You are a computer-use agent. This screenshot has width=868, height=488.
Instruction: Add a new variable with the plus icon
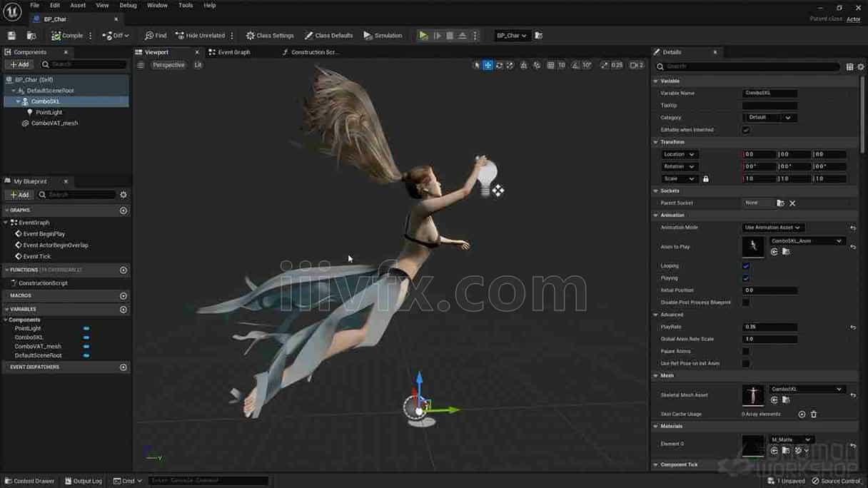coord(123,310)
